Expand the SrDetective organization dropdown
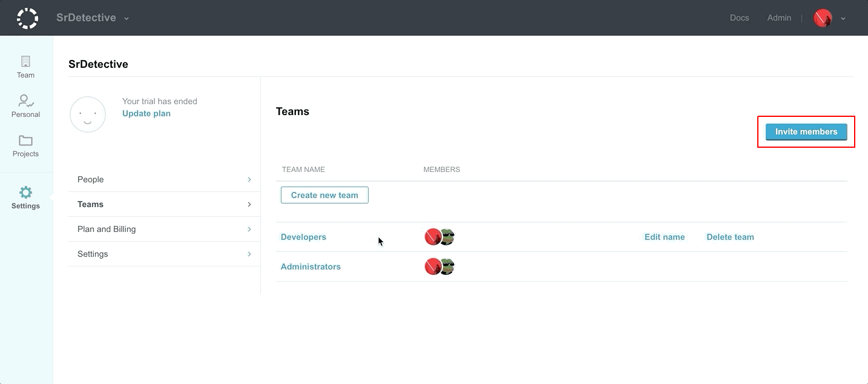 pos(127,19)
